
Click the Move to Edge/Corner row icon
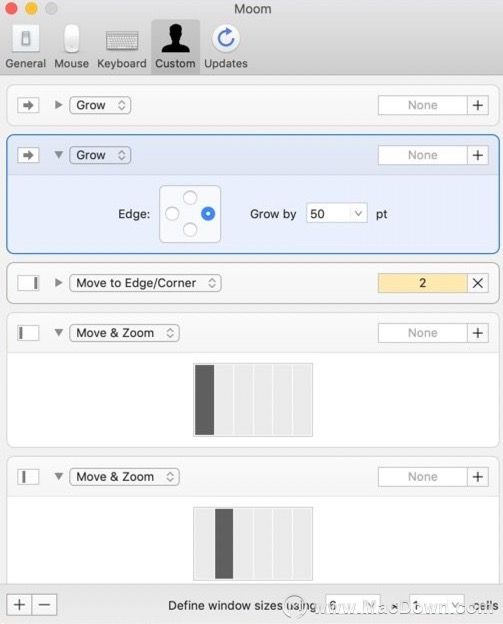click(x=28, y=283)
